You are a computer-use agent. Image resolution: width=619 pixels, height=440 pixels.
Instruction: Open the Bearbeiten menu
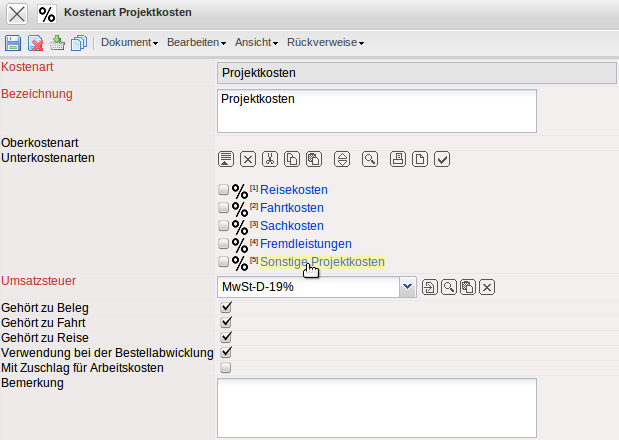coord(196,43)
